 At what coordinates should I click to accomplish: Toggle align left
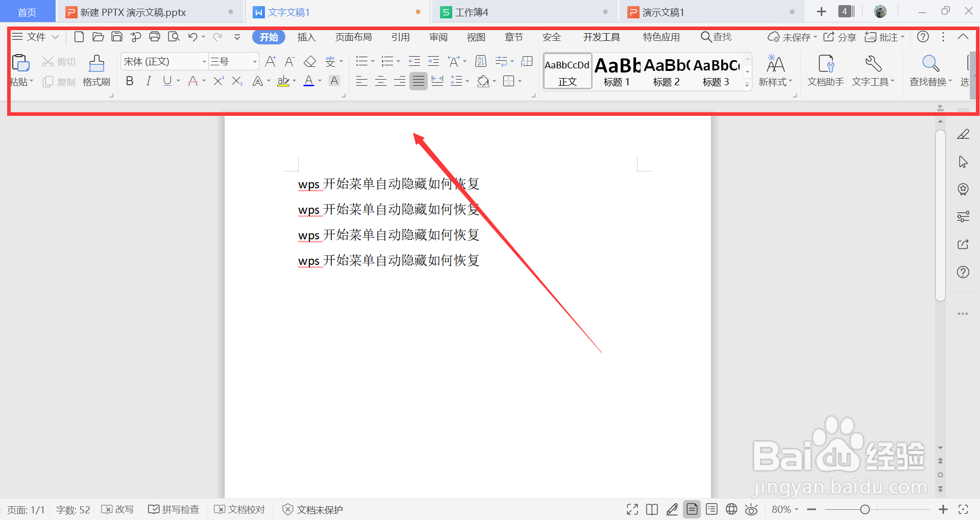pyautogui.click(x=362, y=81)
